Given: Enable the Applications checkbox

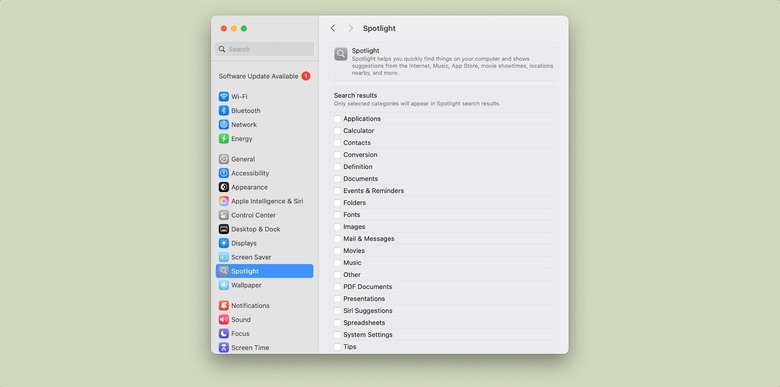Looking at the screenshot, I should click(337, 119).
